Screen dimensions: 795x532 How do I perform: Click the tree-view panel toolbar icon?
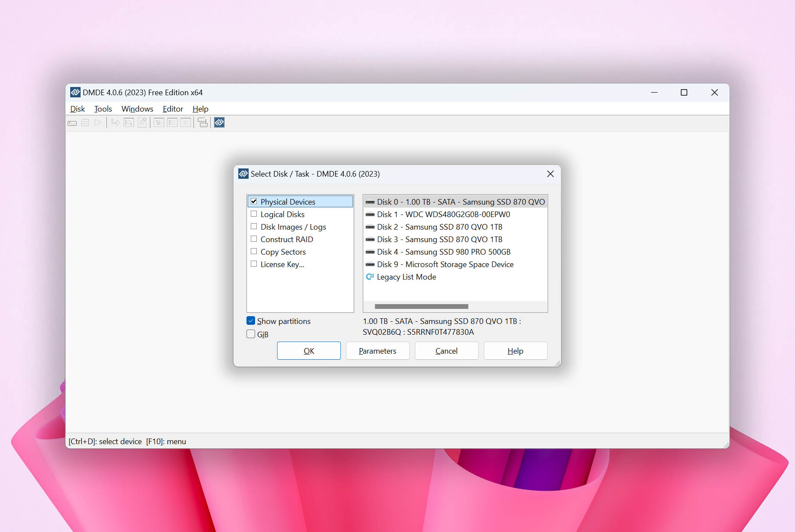click(x=159, y=123)
